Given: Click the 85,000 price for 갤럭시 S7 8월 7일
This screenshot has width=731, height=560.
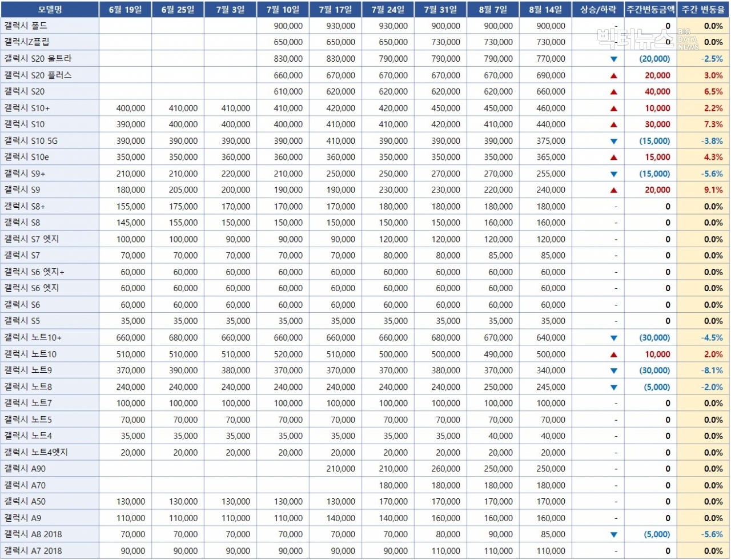Looking at the screenshot, I should (500, 256).
